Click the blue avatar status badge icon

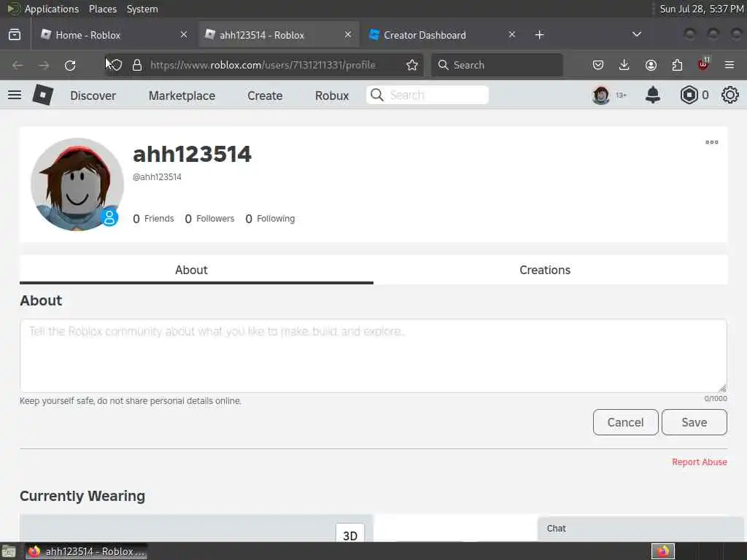[109, 217]
